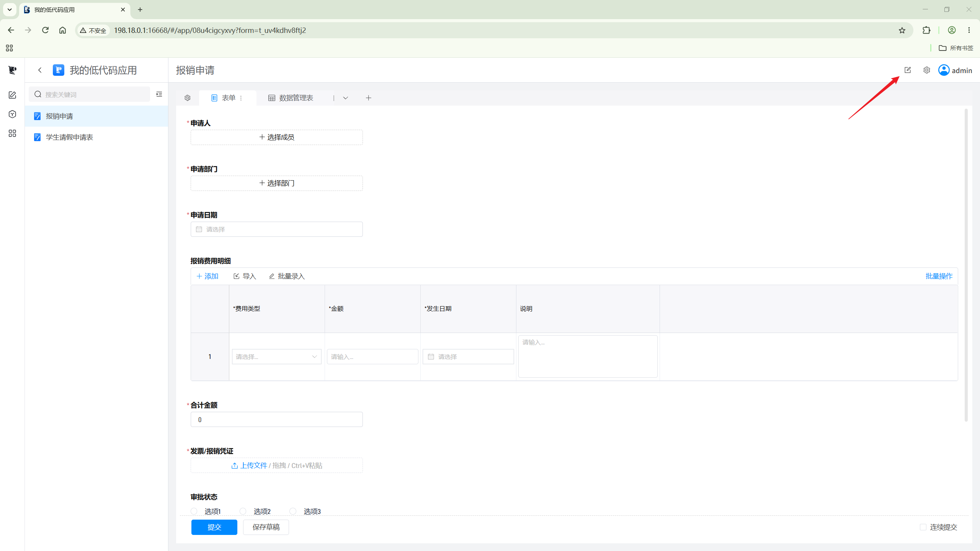The image size is (980, 551).
Task: Focus the 搜索关键词 search box
Action: [90, 94]
